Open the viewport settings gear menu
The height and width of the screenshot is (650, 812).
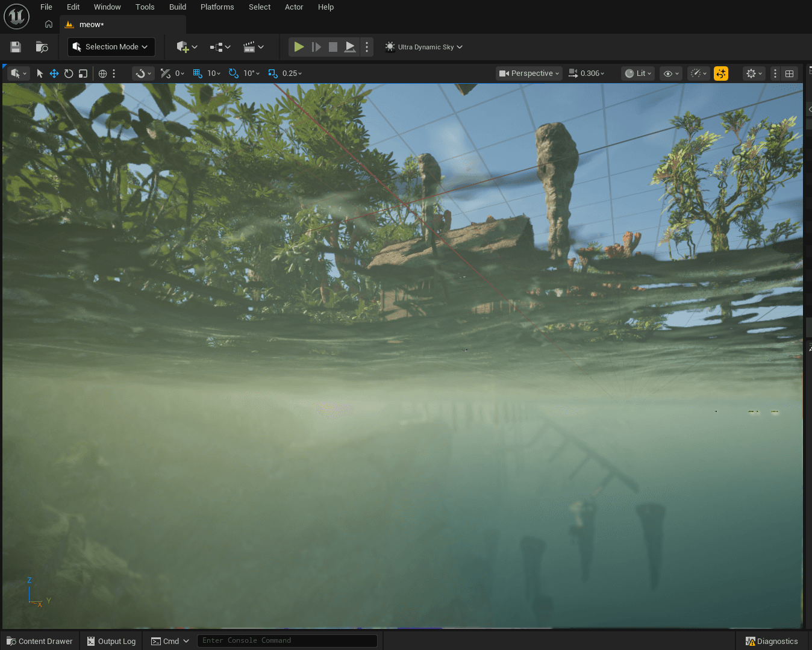(754, 73)
